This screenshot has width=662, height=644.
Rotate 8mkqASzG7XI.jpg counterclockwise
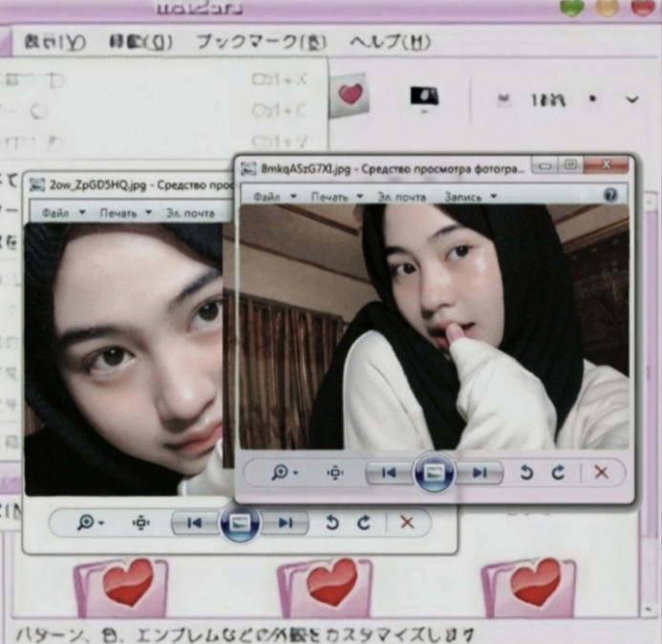point(526,473)
